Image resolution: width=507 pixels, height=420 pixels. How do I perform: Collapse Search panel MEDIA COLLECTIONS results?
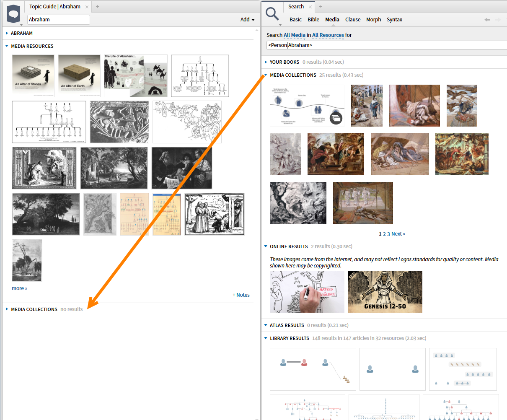pyautogui.click(x=266, y=75)
